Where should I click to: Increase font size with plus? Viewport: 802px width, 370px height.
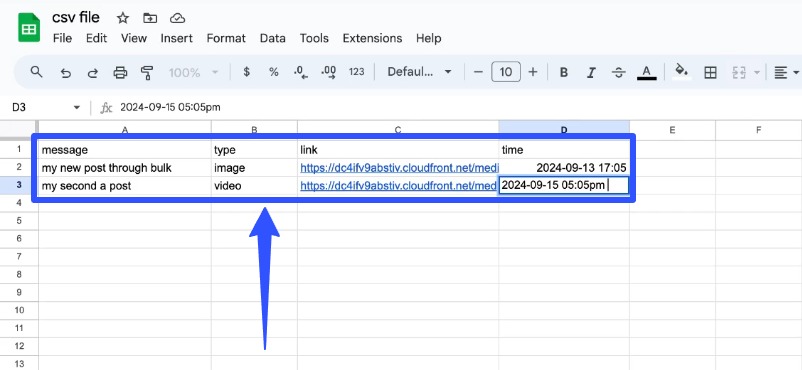[x=533, y=72]
